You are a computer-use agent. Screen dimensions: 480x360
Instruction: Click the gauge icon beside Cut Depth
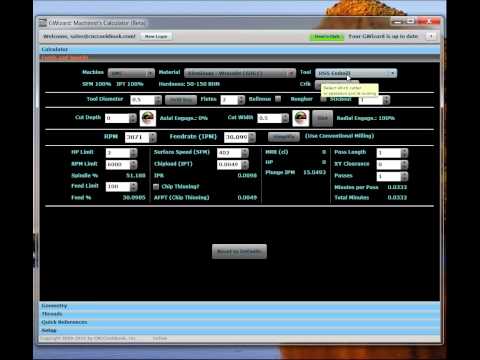(148, 118)
